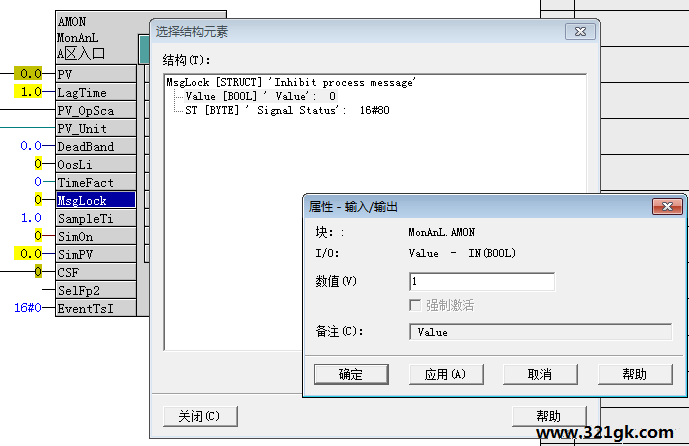689x446 pixels.
Task: Select the SampleTi input pin
Action: [96, 218]
